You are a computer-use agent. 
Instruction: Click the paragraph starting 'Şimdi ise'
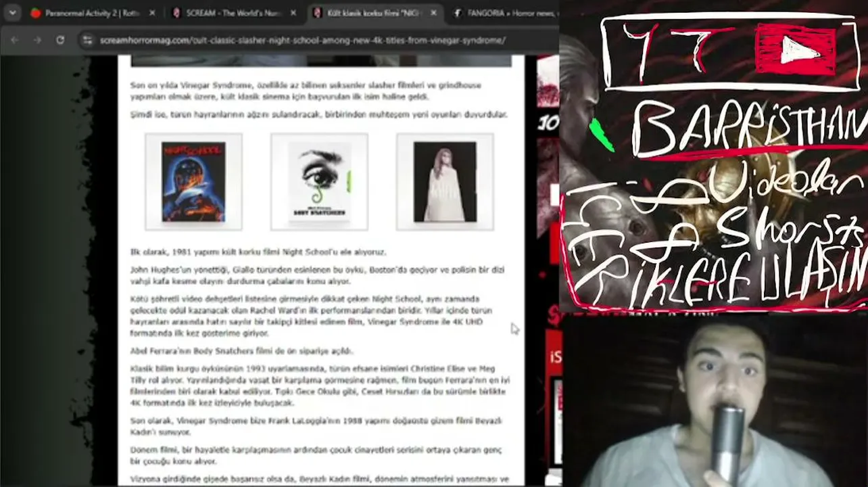tap(319, 115)
